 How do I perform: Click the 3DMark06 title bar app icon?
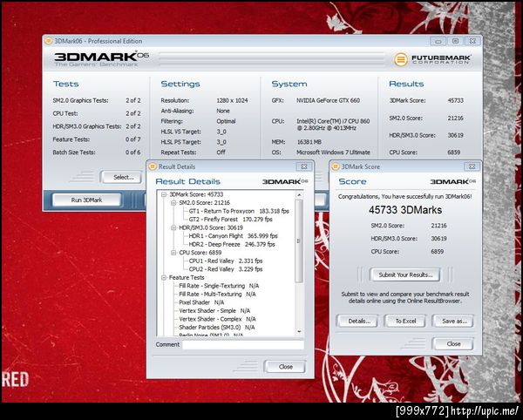(48, 41)
